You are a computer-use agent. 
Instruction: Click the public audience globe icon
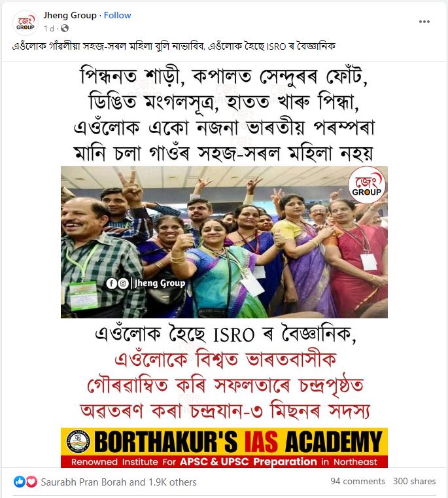(x=65, y=28)
